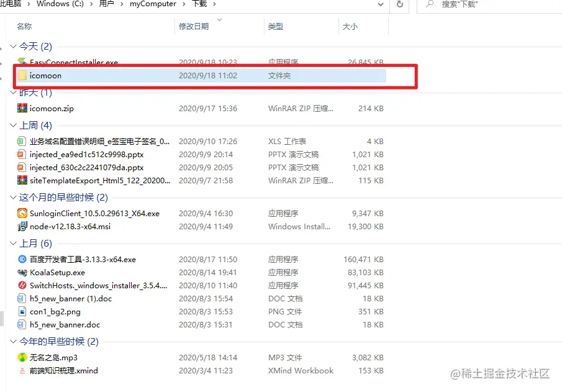Click the 前端知识梳理.xmind file icon
The image size is (562, 392).
22,370
